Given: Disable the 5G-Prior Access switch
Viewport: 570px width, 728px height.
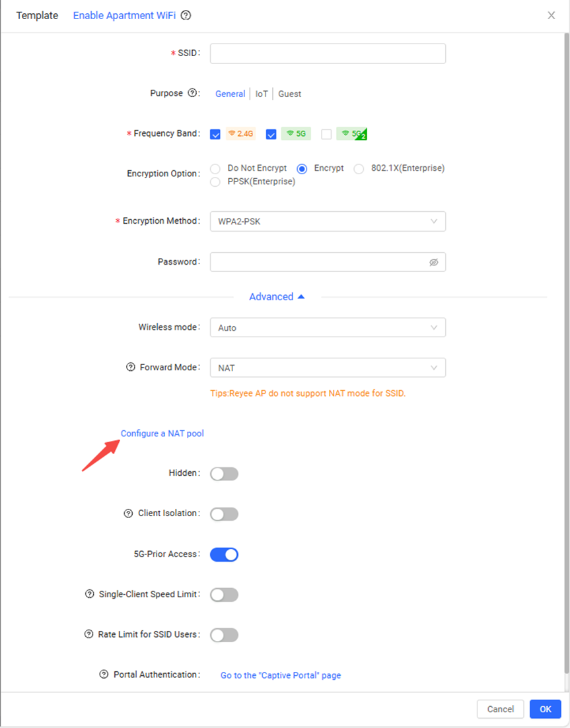Looking at the screenshot, I should pyautogui.click(x=224, y=554).
